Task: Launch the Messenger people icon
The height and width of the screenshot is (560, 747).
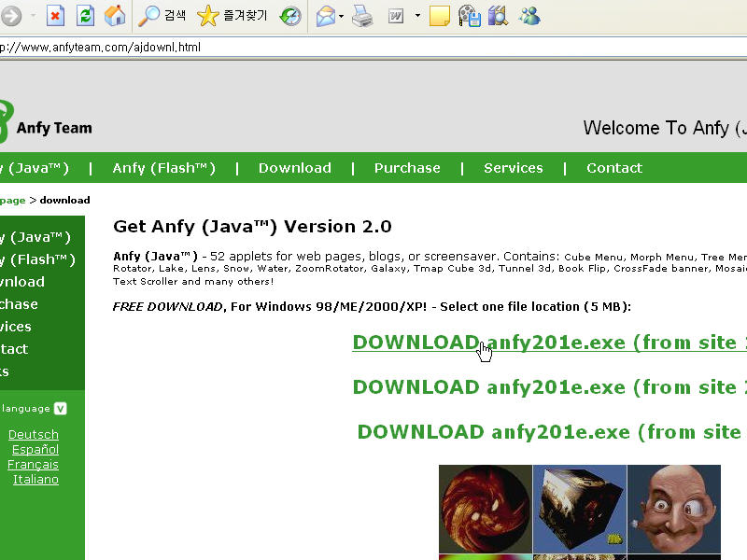Action: click(x=529, y=16)
